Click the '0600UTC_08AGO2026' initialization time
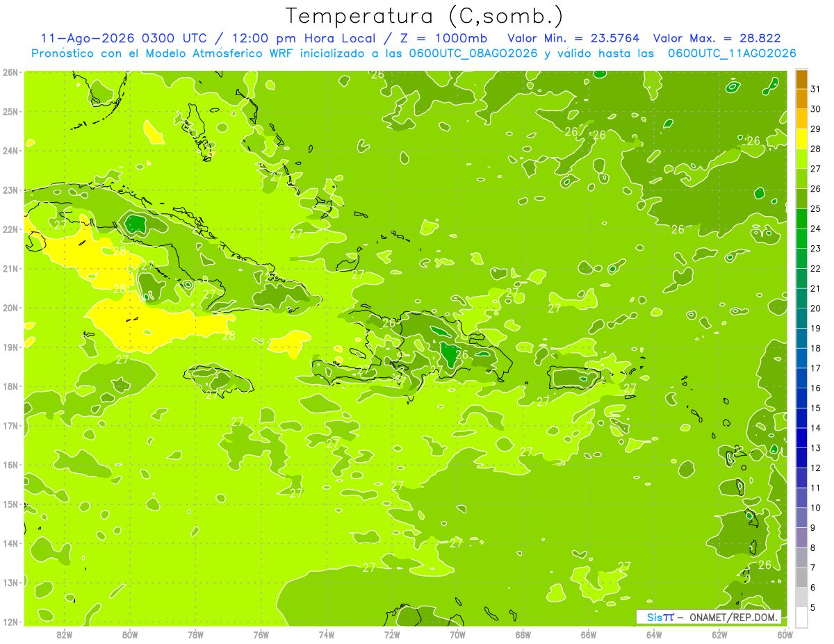 (x=473, y=53)
